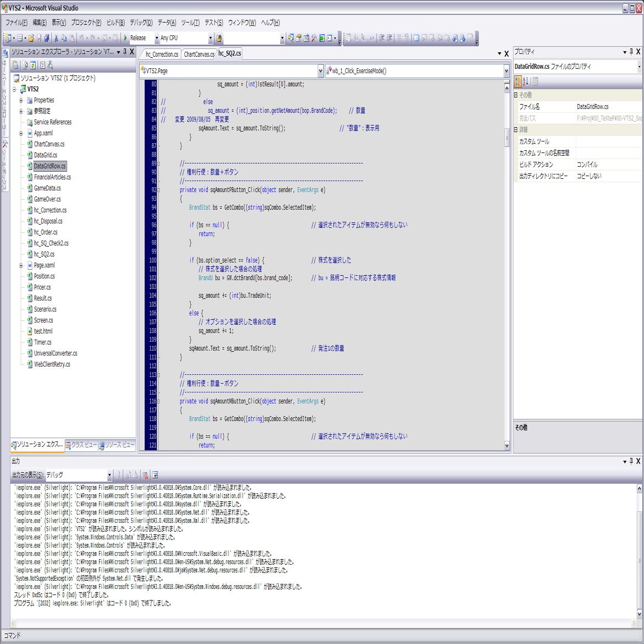The height and width of the screenshot is (644, 644).
Task: Expand the 参照設定 node
Action: (x=21, y=111)
